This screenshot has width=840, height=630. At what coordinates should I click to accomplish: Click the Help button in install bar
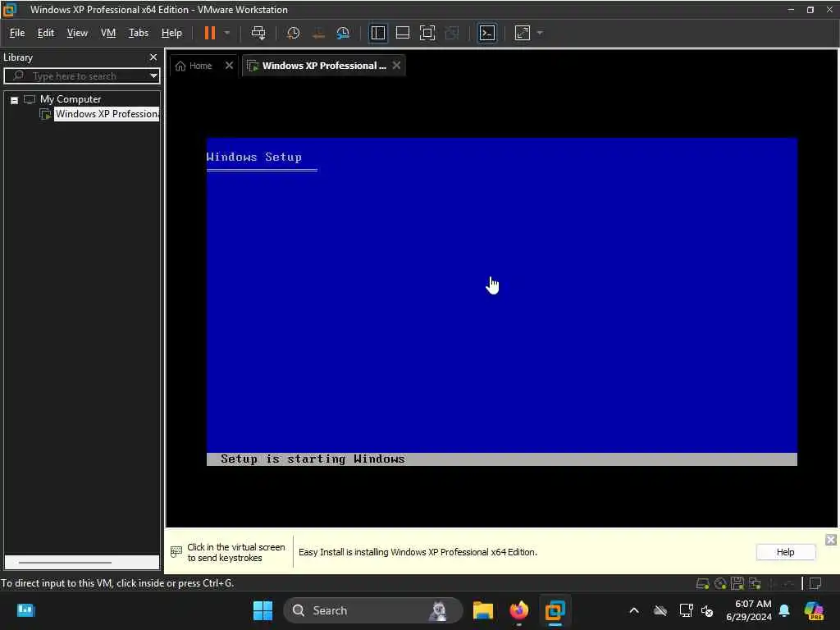click(785, 552)
